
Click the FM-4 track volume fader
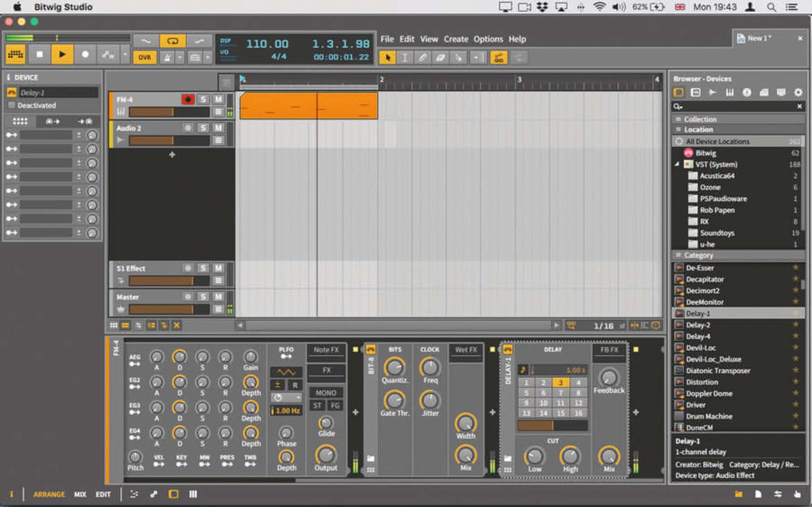(x=169, y=112)
